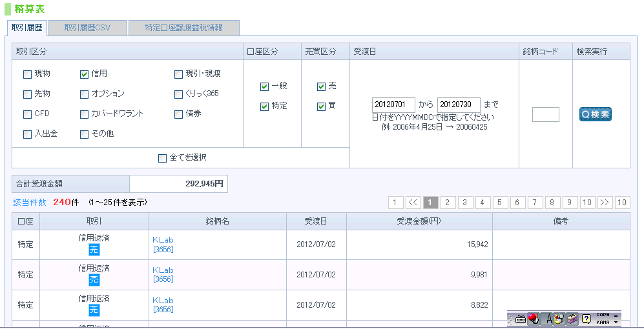Go to the next page with >> arrow
Viewport: 644px width, 329px height.
[x=605, y=203]
